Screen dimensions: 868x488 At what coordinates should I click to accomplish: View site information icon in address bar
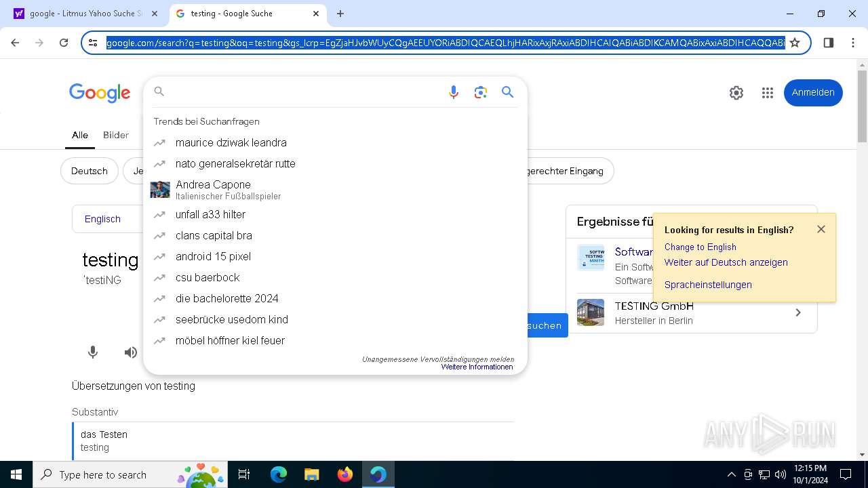(93, 43)
